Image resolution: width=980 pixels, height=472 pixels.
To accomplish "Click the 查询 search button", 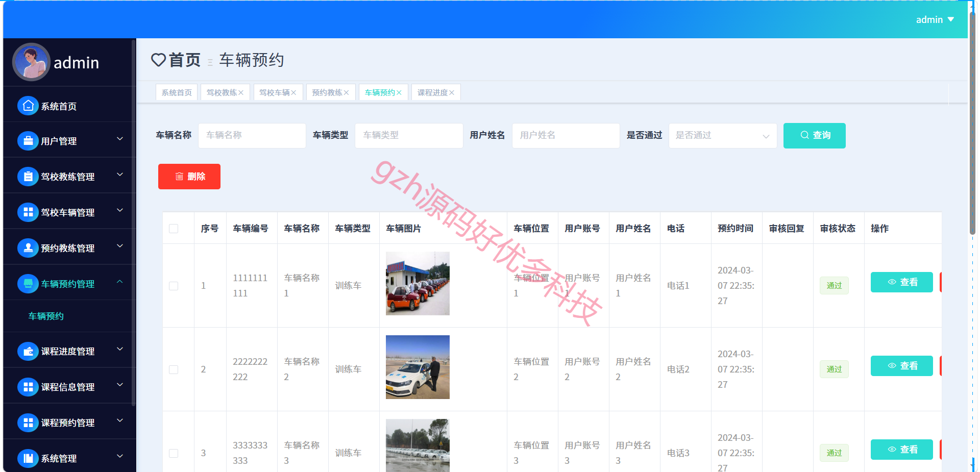I will pos(814,136).
